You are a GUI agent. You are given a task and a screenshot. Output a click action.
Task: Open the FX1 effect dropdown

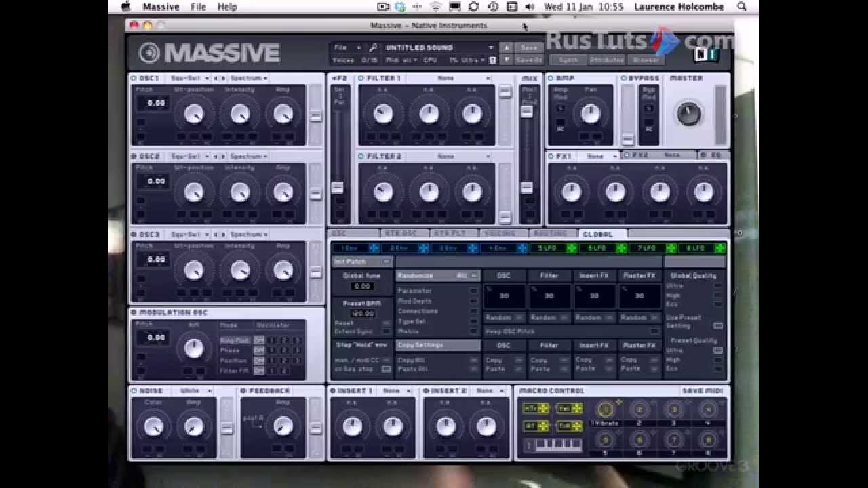(x=601, y=157)
